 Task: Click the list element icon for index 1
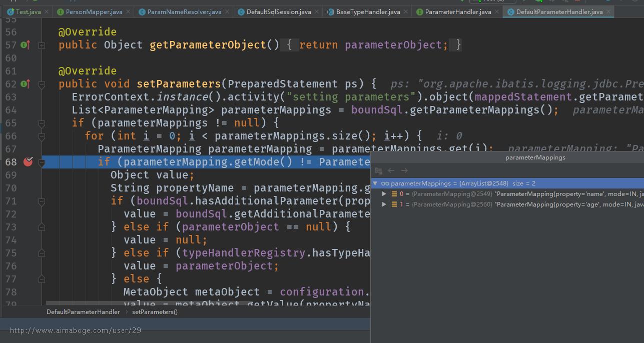(394, 204)
